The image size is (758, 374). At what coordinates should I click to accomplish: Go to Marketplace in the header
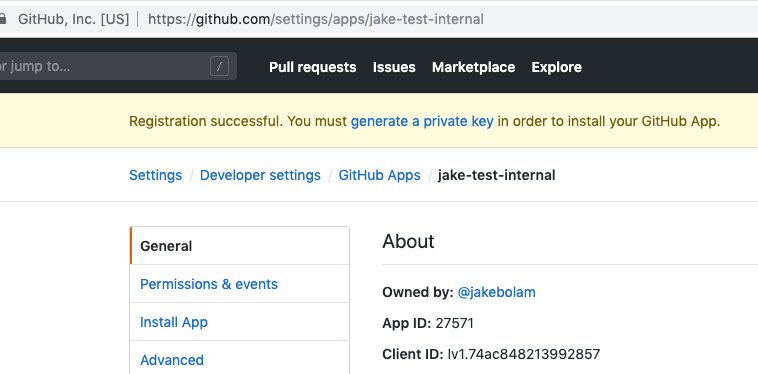(x=473, y=67)
